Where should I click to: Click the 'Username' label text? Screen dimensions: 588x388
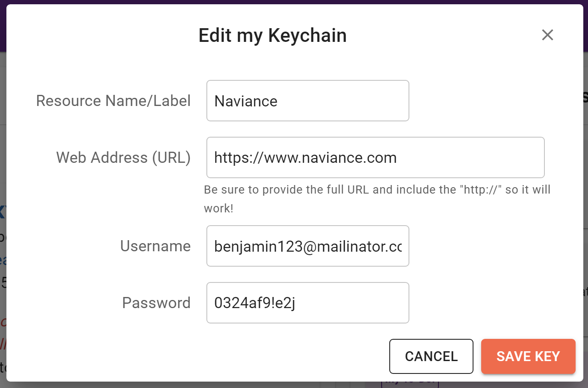click(155, 246)
